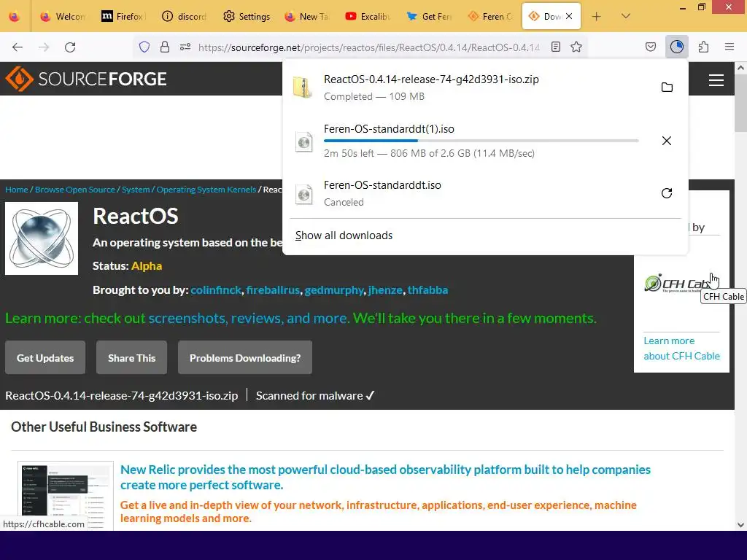Open fireballrus profile link

pos(273,290)
